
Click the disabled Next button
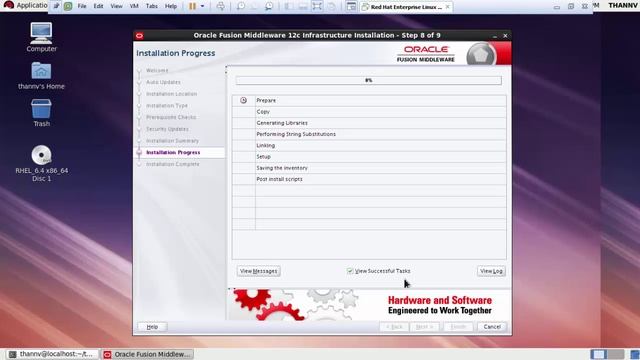424,327
